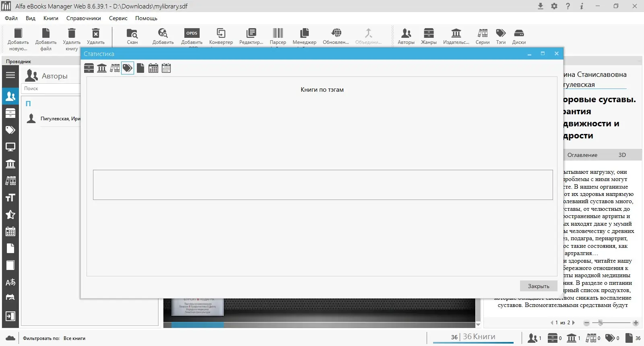Select the tags icon in the sidebar

pos(10,130)
